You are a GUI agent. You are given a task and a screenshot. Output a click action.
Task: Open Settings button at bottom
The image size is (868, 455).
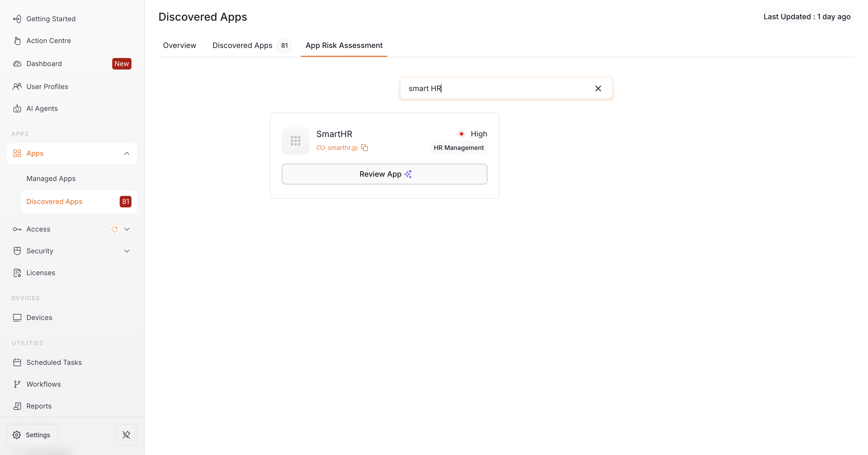pyautogui.click(x=32, y=435)
